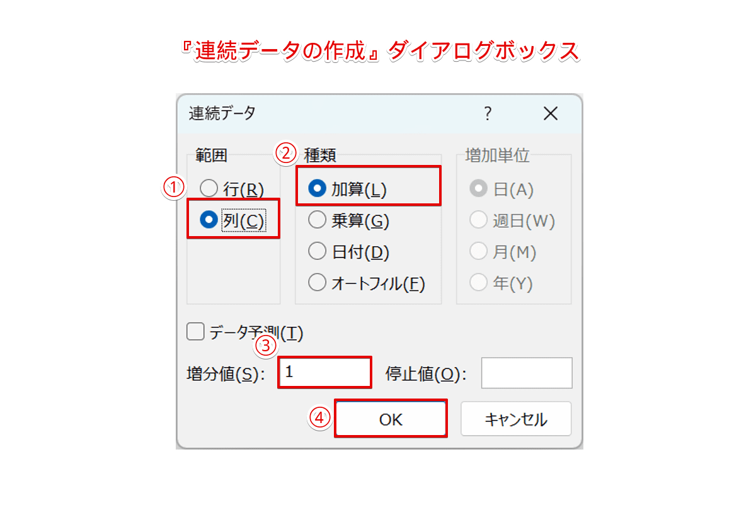Focus the 停止値 input field
The height and width of the screenshot is (532, 756).
click(x=527, y=373)
